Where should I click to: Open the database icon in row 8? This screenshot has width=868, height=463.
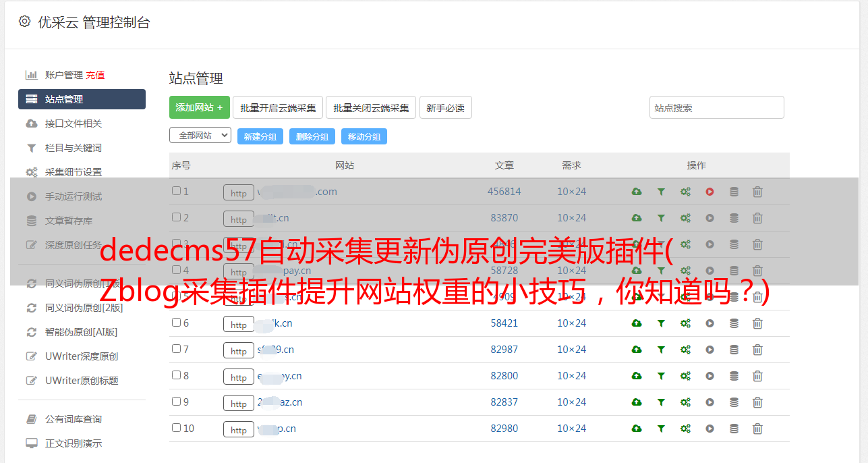[x=734, y=376]
